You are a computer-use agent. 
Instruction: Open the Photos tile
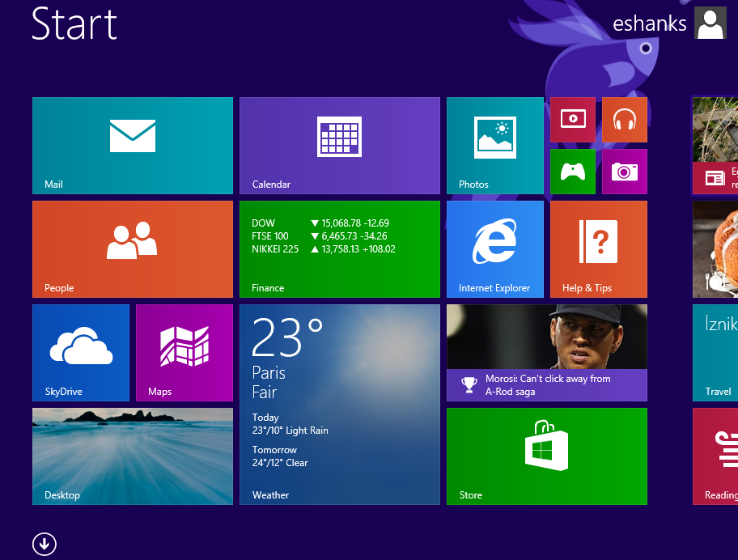(x=494, y=146)
